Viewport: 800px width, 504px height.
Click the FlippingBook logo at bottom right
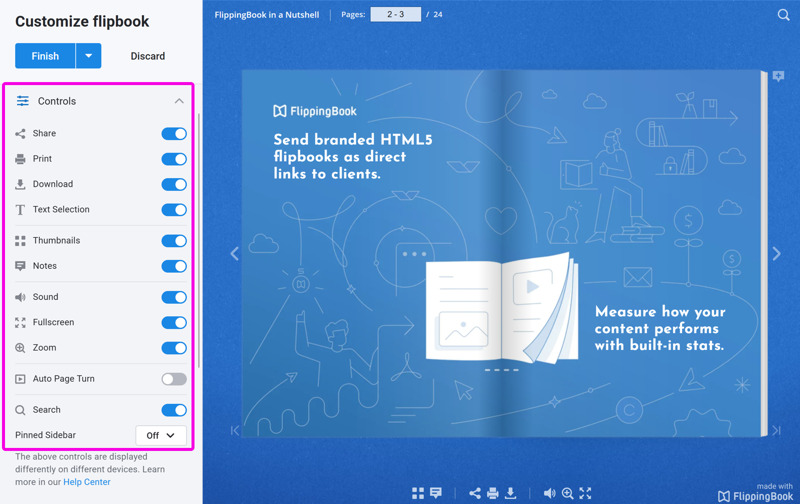(755, 496)
